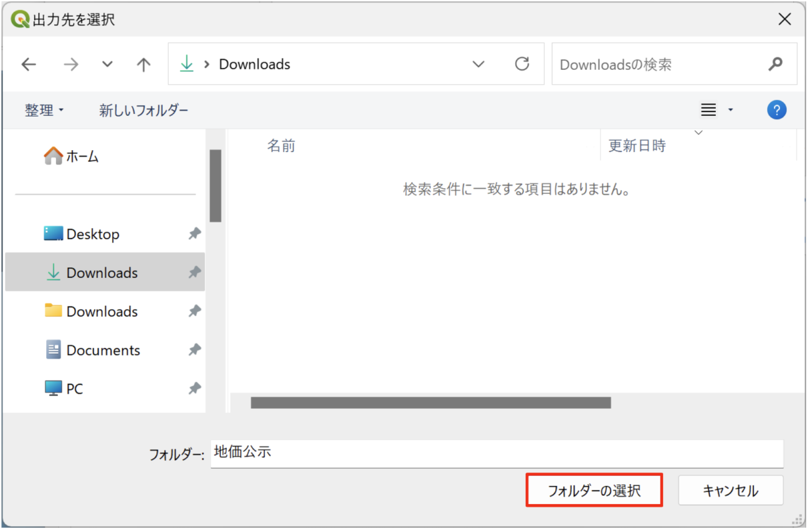810x532 pixels.
Task: Click the Forward navigation arrow
Action: tap(71, 64)
